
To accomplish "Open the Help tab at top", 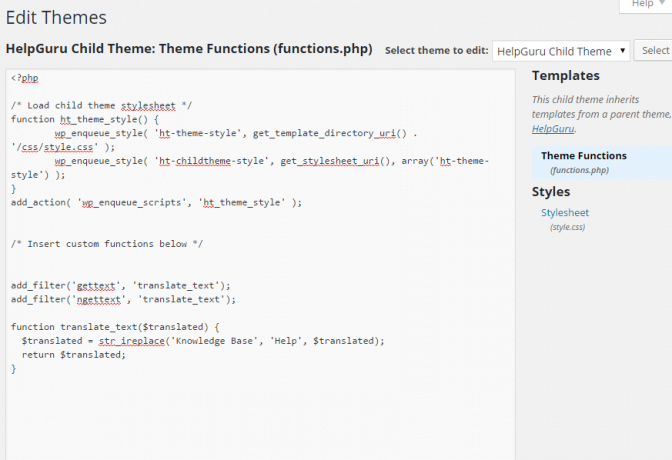I will (x=646, y=4).
